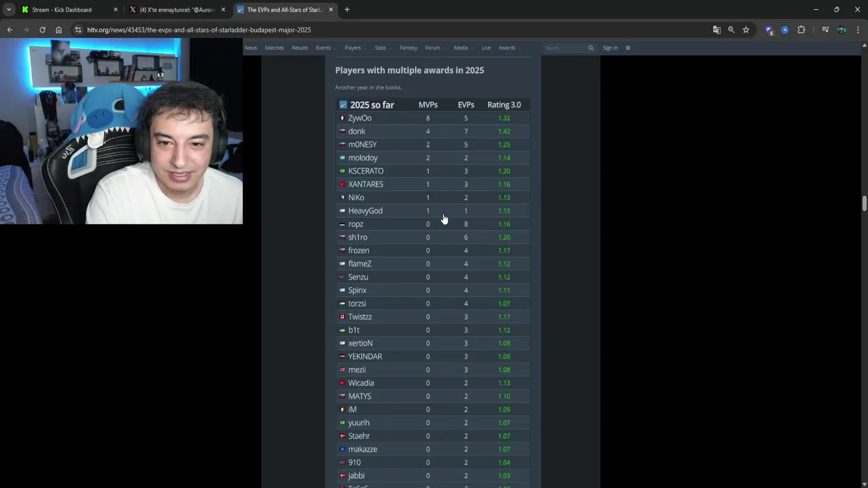Screen dimensions: 868x488
Task: Switch to the X erenaytuncel tab
Action: coord(177,9)
